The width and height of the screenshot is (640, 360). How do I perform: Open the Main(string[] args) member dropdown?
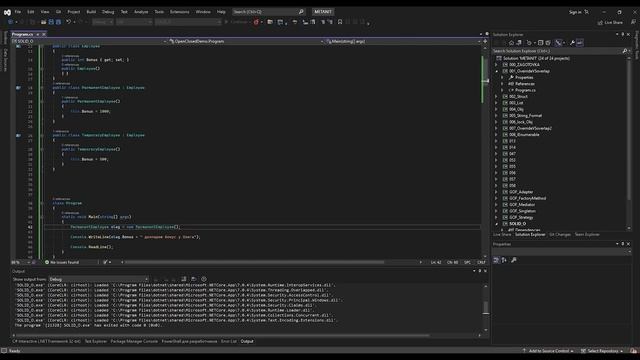[403, 41]
